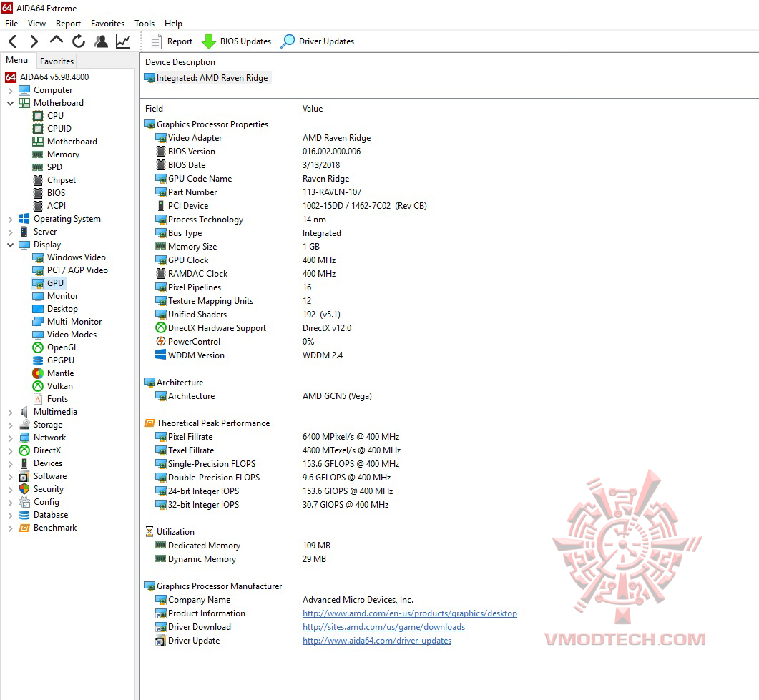This screenshot has height=700, width=759.
Task: Select PCI / AGP Video item
Action: pyautogui.click(x=70, y=270)
